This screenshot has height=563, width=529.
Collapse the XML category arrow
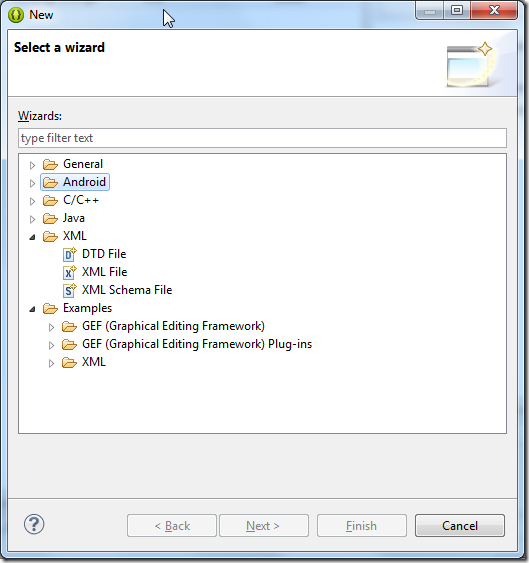click(x=32, y=237)
